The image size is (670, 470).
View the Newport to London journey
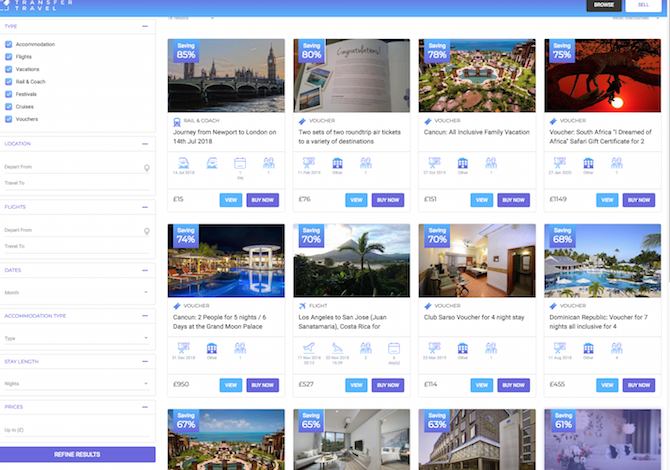231,200
